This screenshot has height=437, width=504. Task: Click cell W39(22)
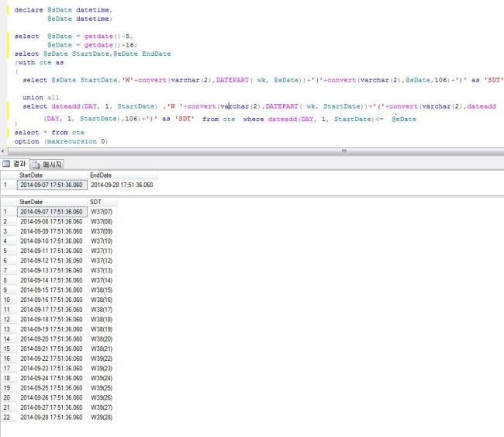[x=102, y=359]
